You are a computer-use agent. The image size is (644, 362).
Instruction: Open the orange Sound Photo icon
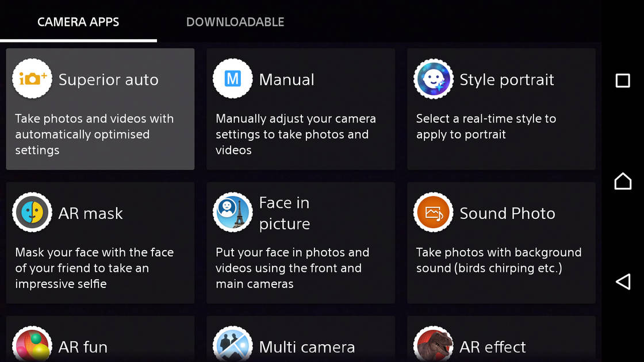(x=434, y=212)
